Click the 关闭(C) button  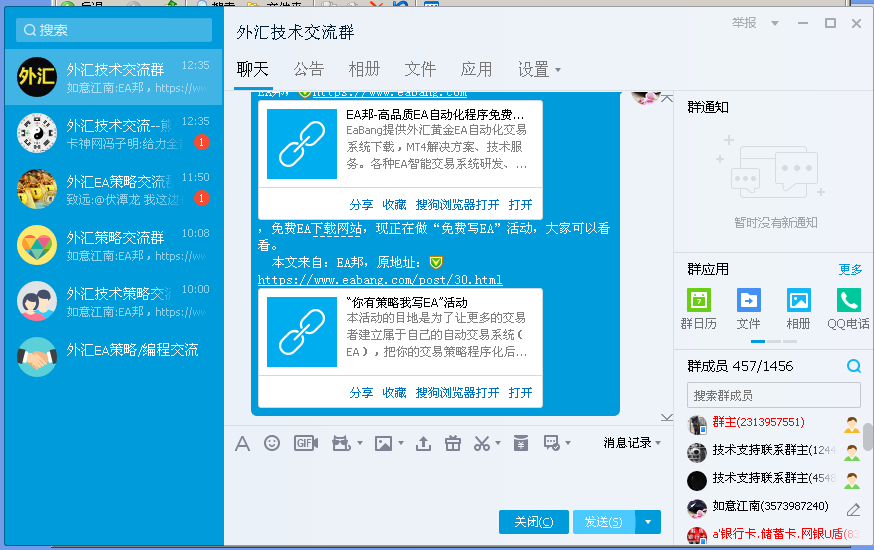click(x=533, y=522)
